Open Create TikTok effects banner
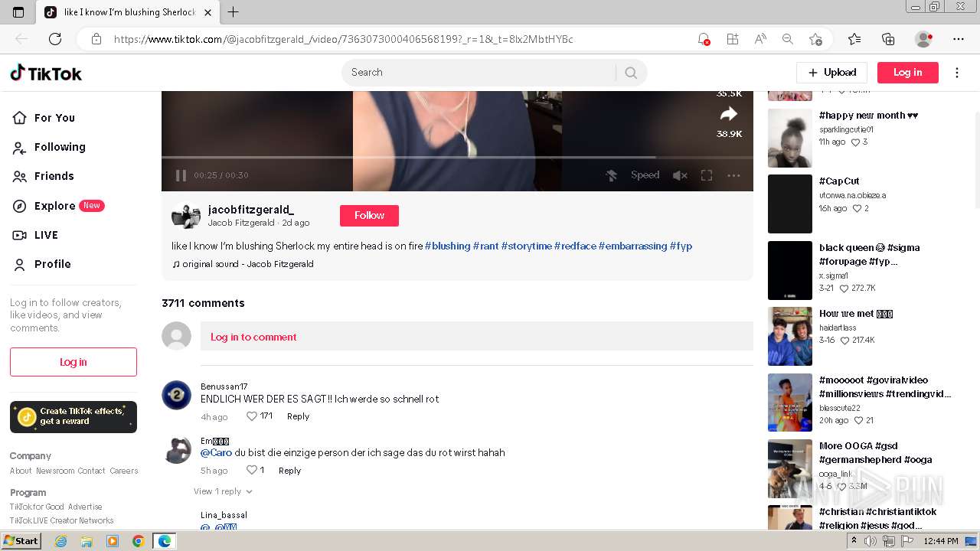 coord(73,417)
